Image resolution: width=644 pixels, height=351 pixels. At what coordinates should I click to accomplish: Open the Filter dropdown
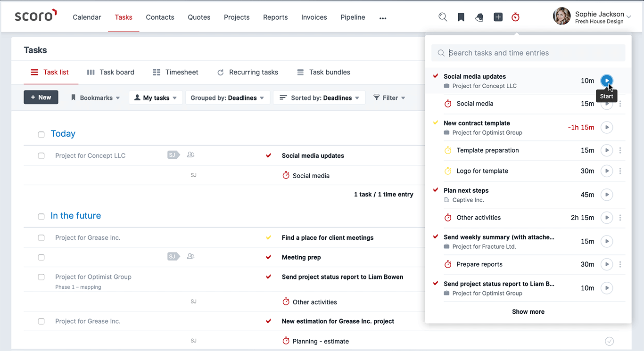coord(389,98)
